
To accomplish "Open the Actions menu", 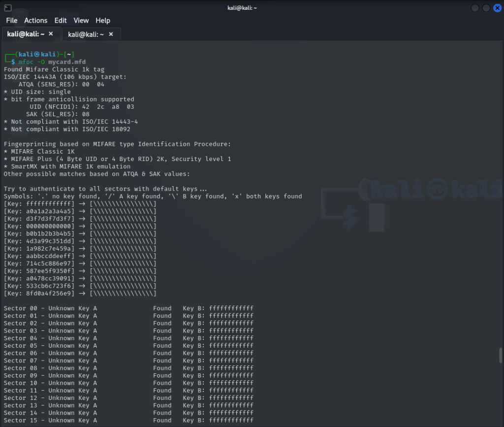I will [36, 20].
